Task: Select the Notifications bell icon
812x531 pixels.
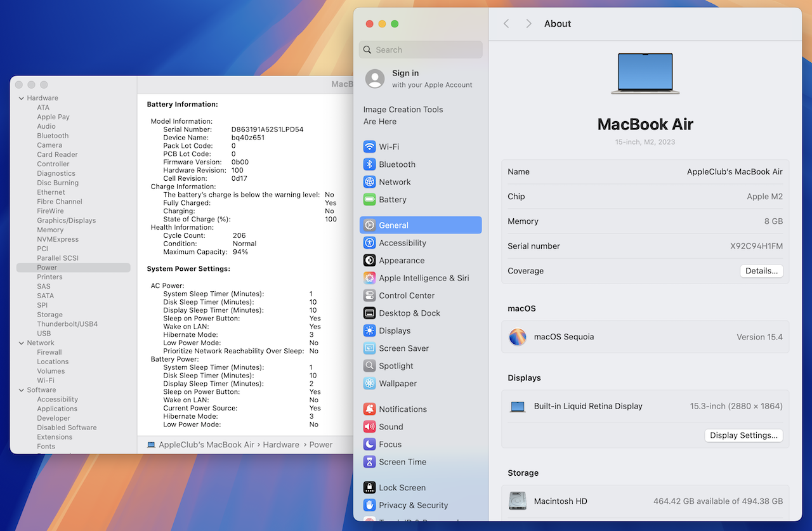Action: [369, 409]
